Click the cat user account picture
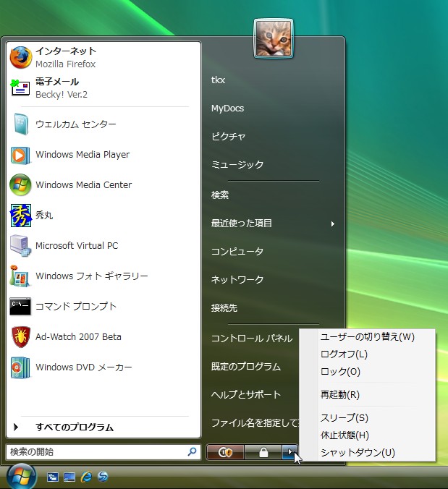This screenshot has width=448, height=489. pyautogui.click(x=274, y=38)
